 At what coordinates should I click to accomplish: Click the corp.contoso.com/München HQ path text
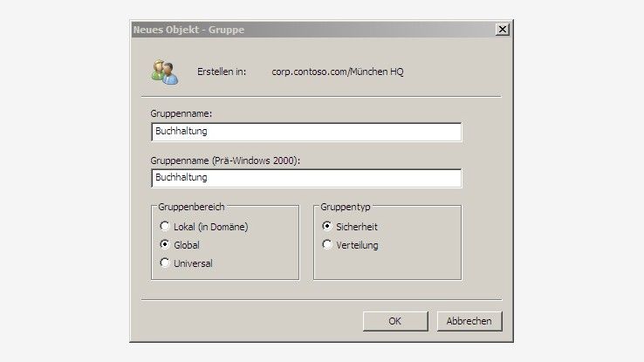[x=338, y=72]
